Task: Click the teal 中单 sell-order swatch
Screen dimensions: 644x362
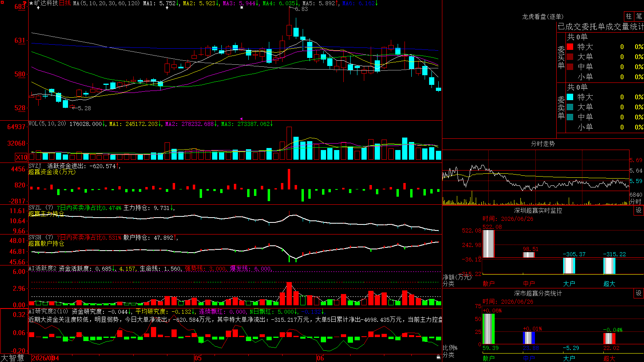Action: (570, 117)
